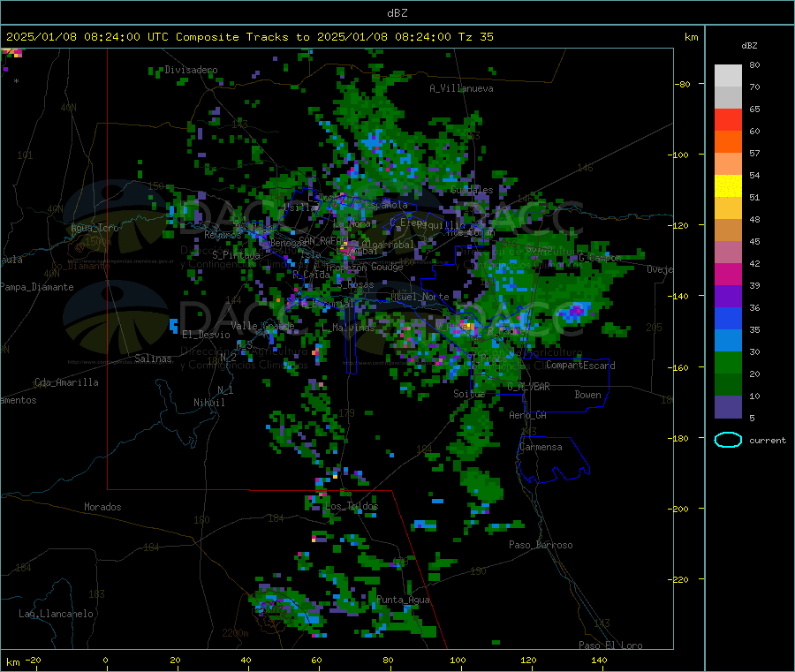
Task: Click the -80 km vertical axis tick
Action: [x=684, y=84]
